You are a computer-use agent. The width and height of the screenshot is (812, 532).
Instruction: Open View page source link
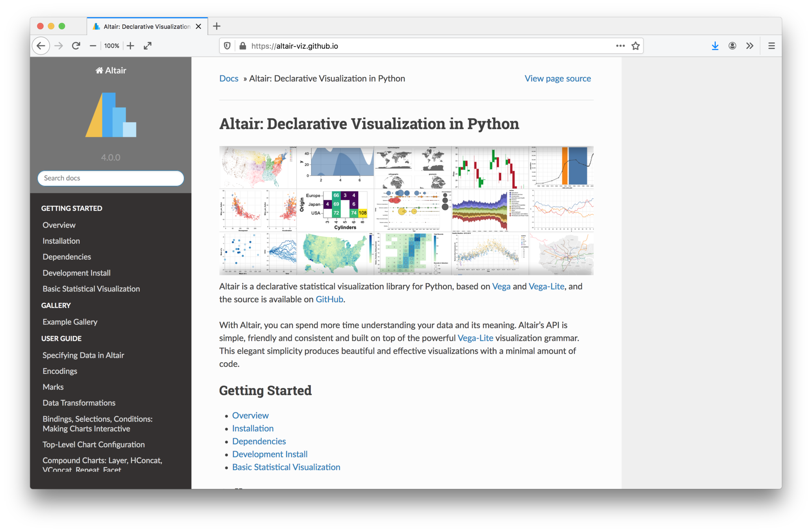tap(557, 78)
